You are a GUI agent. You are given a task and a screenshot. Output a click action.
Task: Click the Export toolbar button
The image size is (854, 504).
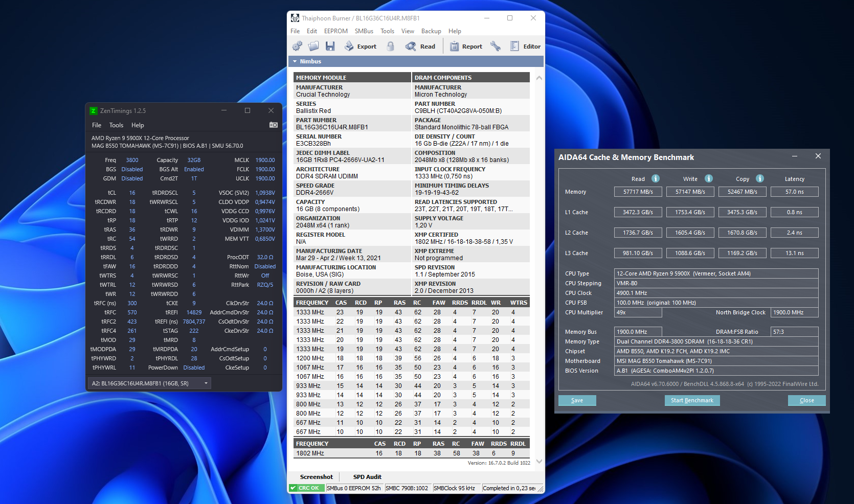coord(361,47)
